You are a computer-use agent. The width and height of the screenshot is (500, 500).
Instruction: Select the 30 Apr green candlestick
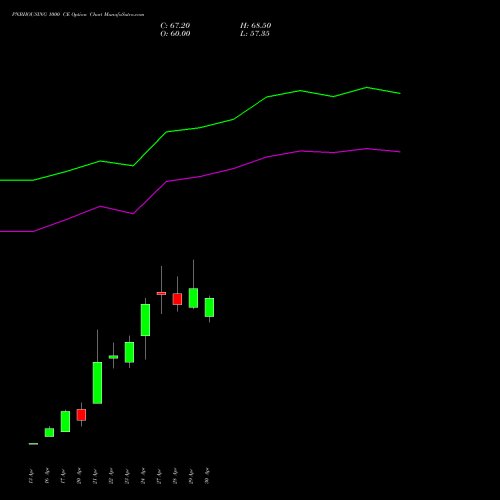tap(209, 307)
